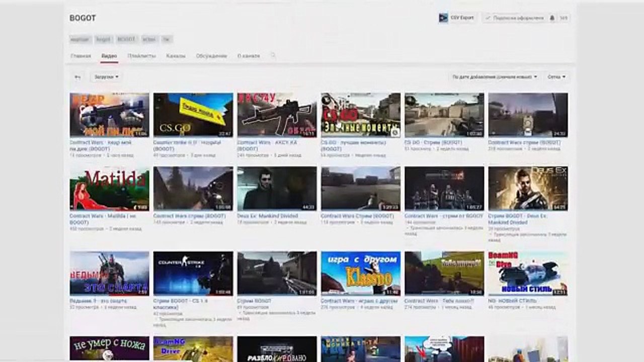Open the CS:GO Эпичные моменты thumbnail

point(361,115)
